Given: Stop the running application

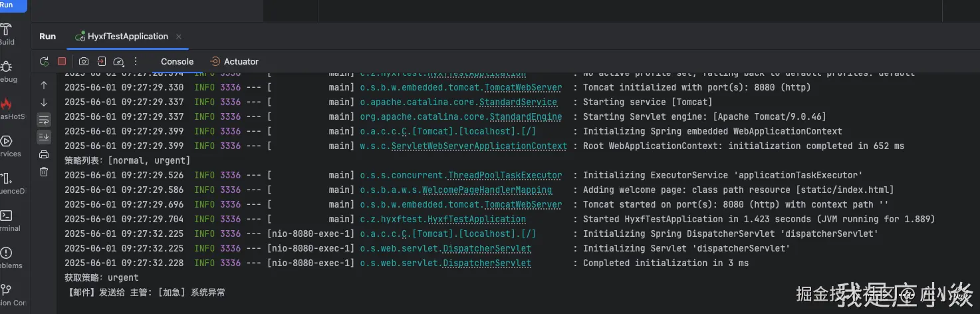Looking at the screenshot, I should (x=62, y=61).
